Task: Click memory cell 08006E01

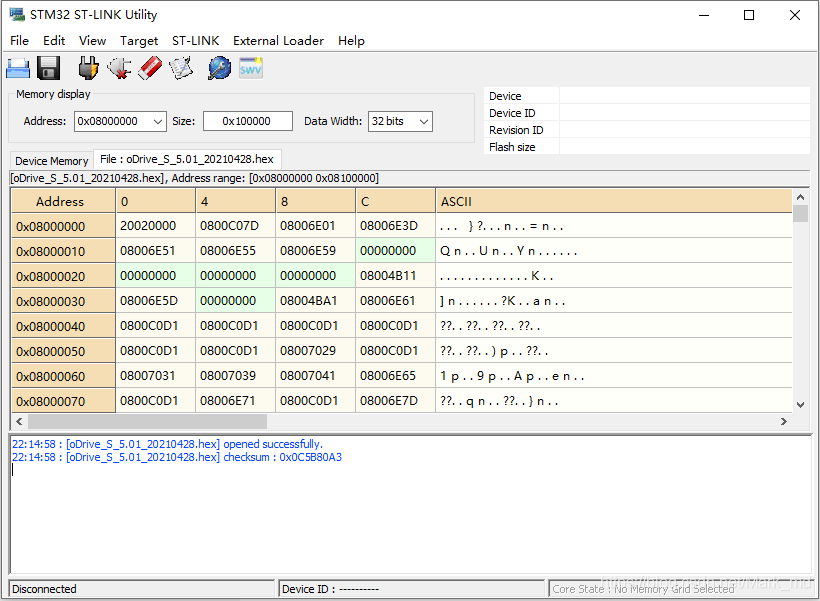Action: [316, 226]
